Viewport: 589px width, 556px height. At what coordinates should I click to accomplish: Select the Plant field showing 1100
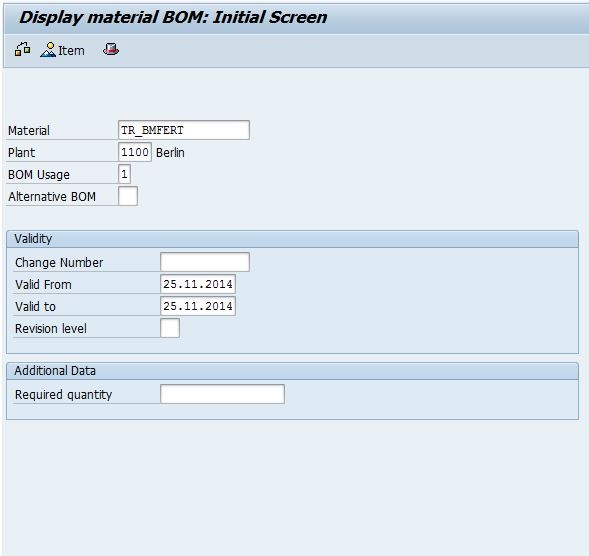(135, 152)
